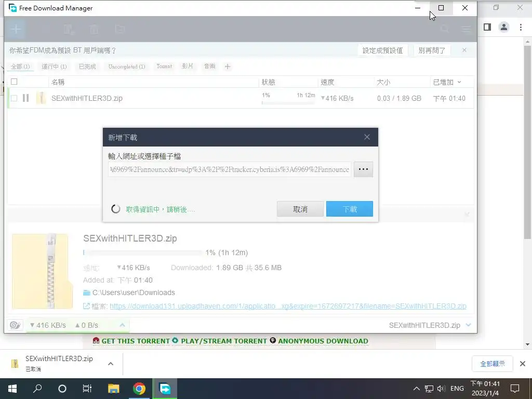Viewport: 532px width, 399px height.
Task: Click the blue Download button in dialog
Action: point(350,209)
